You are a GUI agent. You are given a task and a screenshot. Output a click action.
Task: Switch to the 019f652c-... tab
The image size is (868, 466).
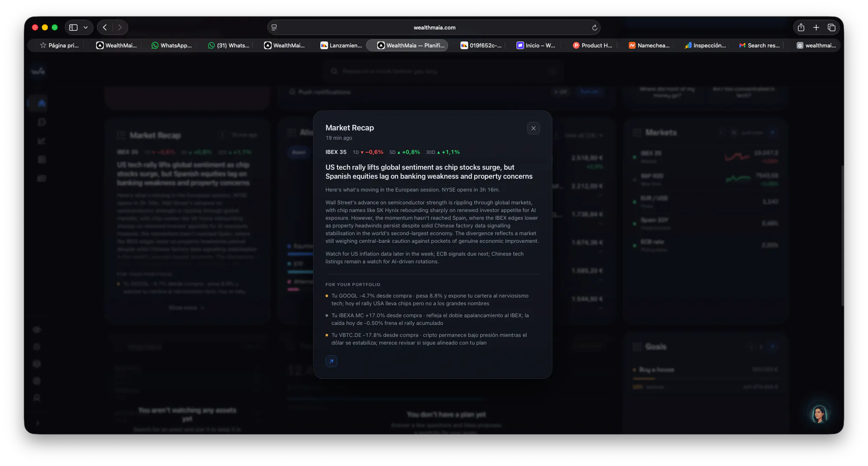[481, 45]
